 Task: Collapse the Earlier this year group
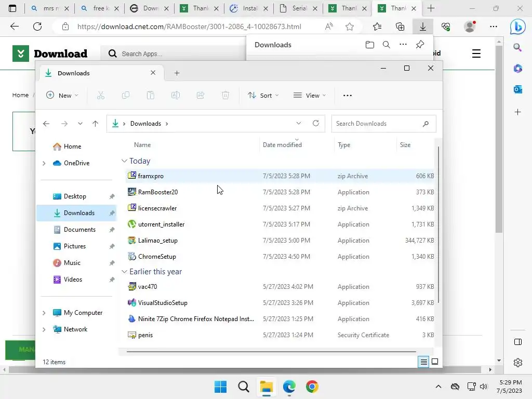(125, 272)
